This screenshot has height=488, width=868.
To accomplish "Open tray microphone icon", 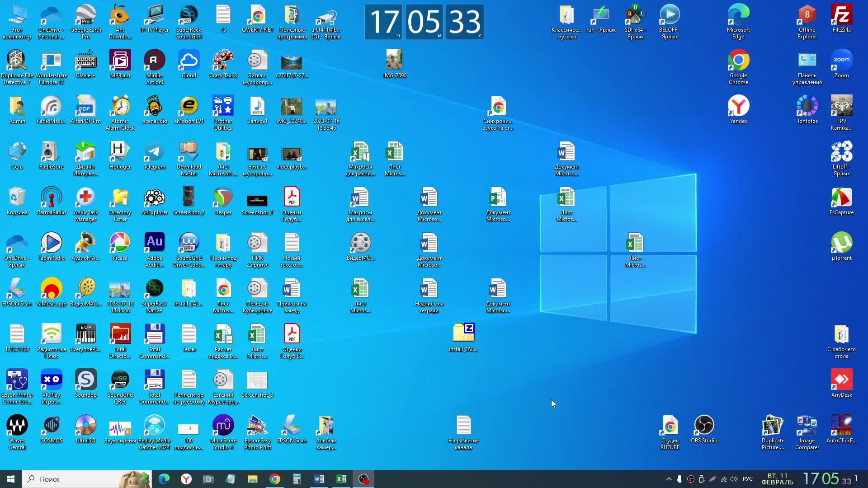I will [679, 479].
